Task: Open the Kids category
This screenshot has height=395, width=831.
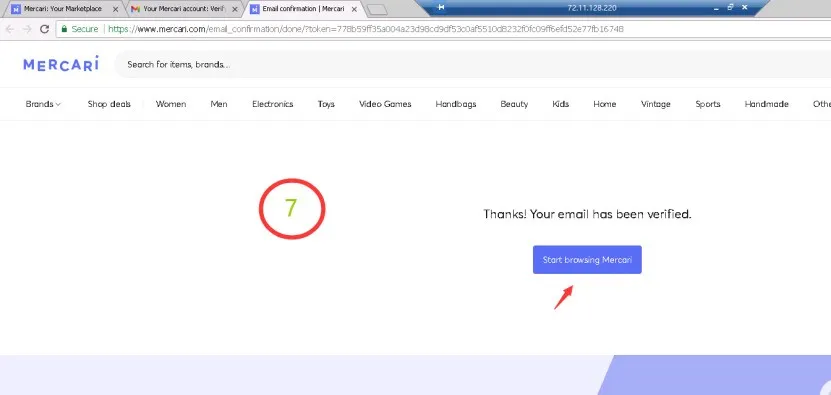Action: coord(561,104)
